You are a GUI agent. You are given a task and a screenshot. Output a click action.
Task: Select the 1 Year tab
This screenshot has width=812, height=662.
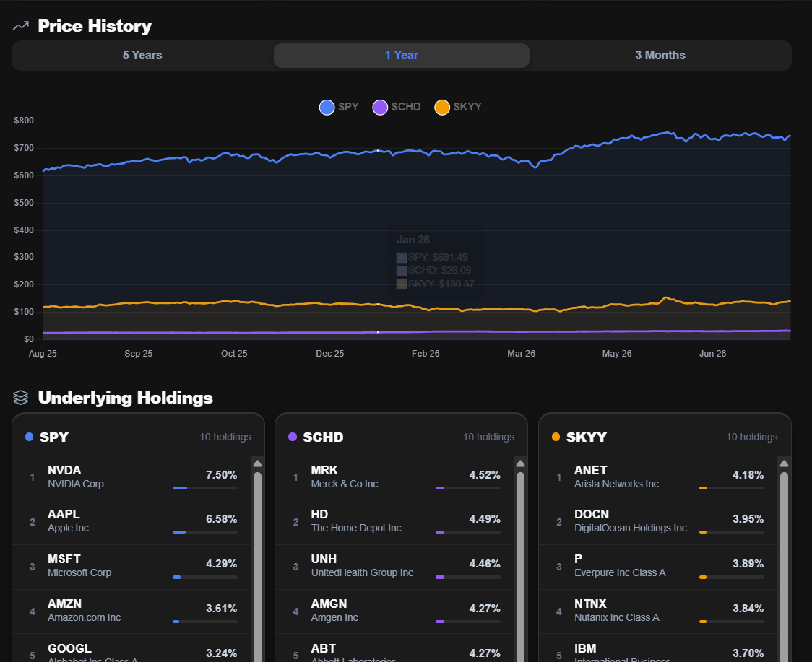(402, 56)
